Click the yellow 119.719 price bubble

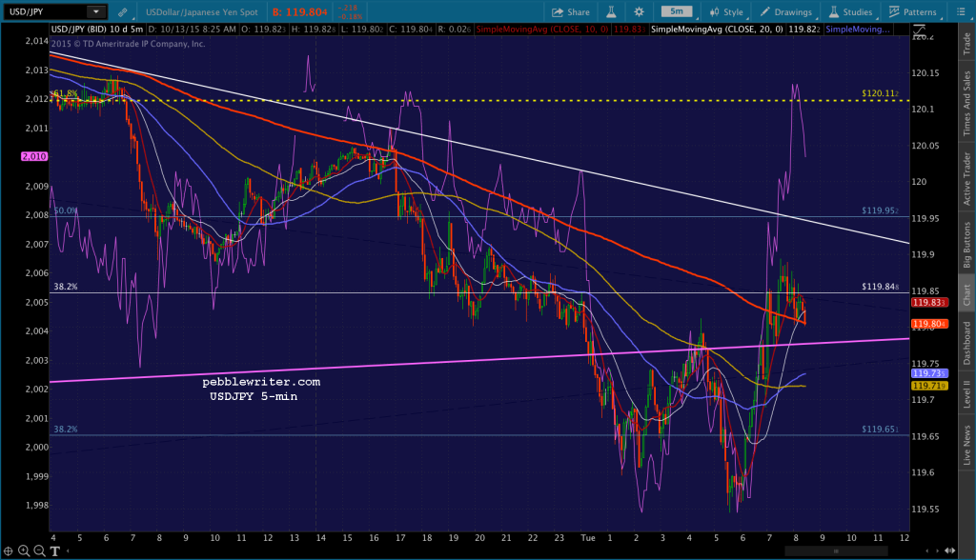(x=929, y=386)
